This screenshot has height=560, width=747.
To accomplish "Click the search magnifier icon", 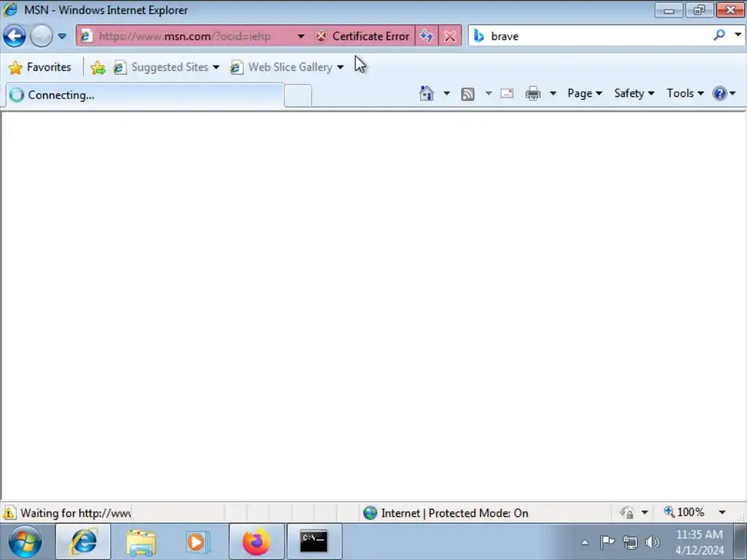I will pyautogui.click(x=719, y=35).
